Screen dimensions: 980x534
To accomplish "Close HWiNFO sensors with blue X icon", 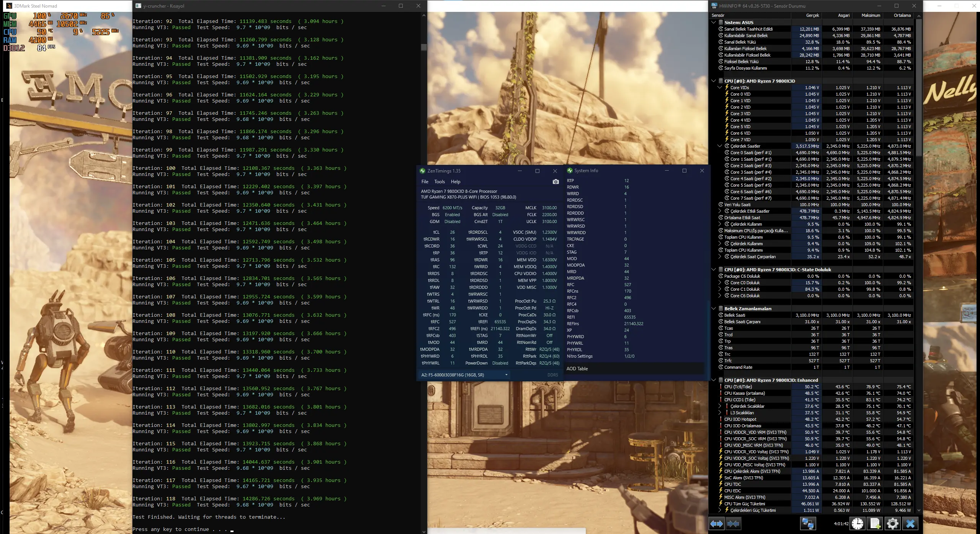I will pos(910,523).
